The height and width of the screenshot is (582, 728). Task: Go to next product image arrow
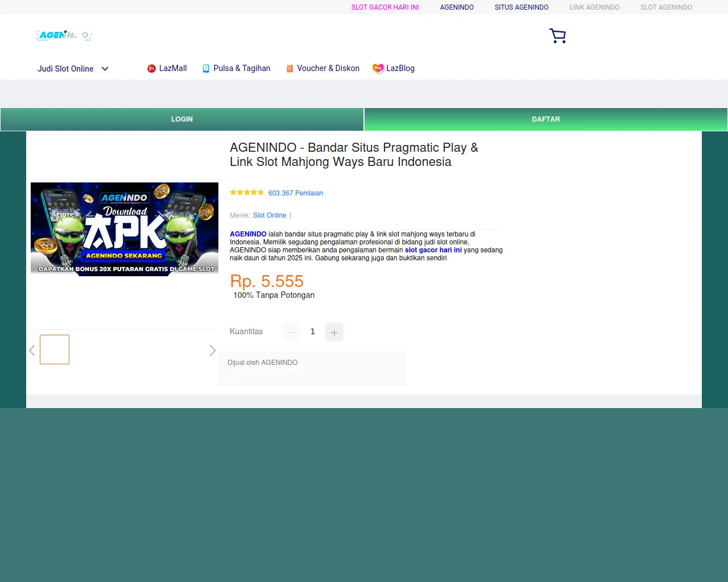coord(212,351)
